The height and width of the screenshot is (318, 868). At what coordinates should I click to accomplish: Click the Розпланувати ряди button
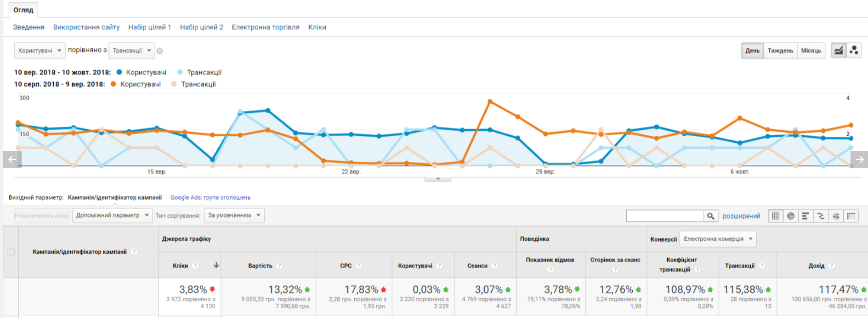(42, 215)
